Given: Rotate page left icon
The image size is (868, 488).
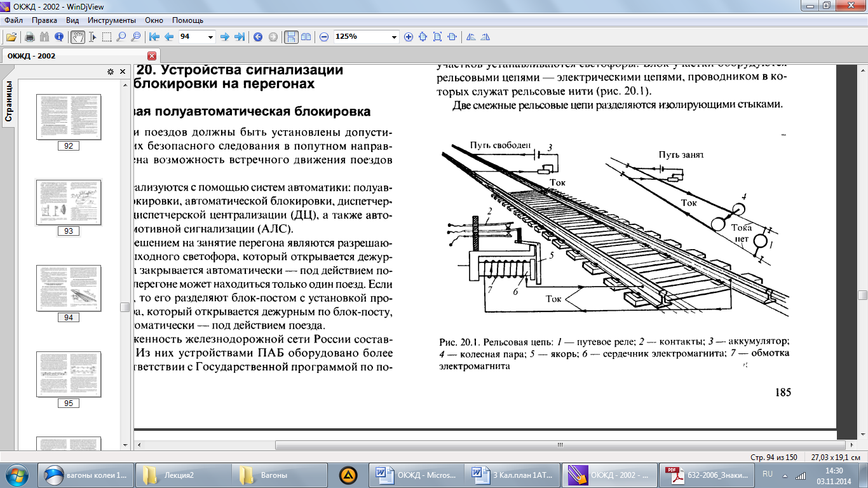Looking at the screenshot, I should 471,37.
